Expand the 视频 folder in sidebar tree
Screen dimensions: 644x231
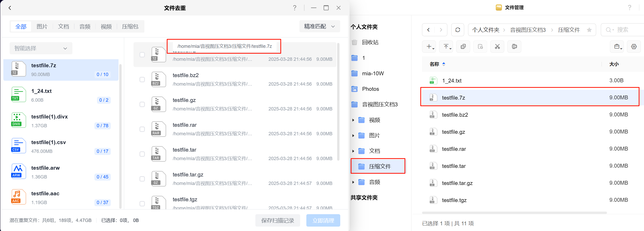(353, 120)
